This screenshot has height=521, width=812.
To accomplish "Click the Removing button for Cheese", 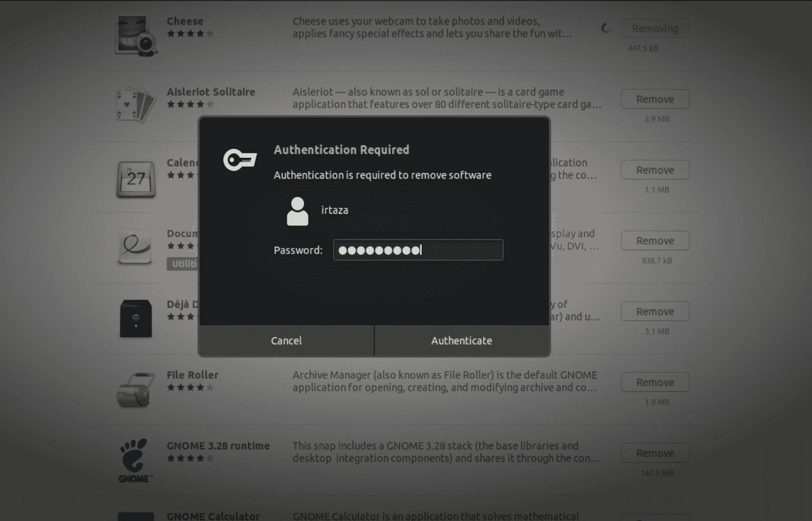I will click(655, 28).
